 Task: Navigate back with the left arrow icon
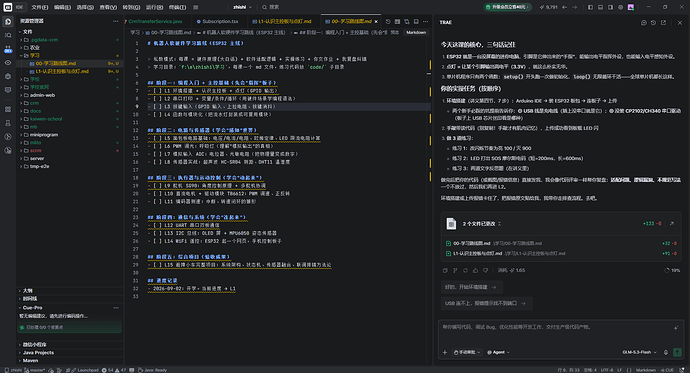[565, 7]
